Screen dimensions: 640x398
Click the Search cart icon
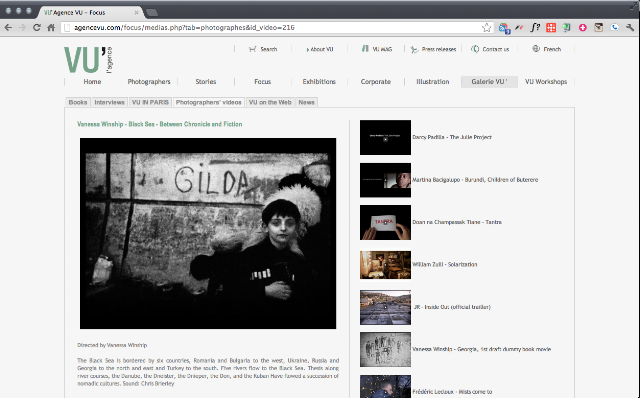[x=252, y=49]
